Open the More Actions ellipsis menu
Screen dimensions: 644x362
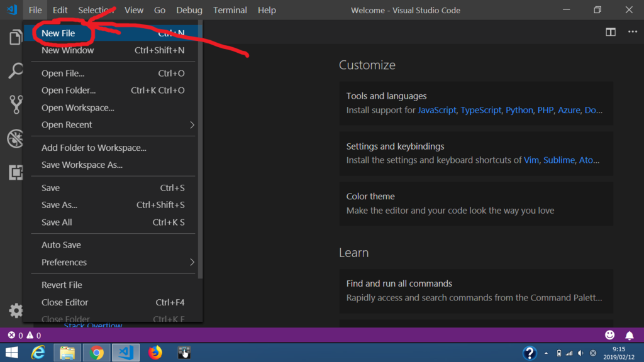click(633, 31)
